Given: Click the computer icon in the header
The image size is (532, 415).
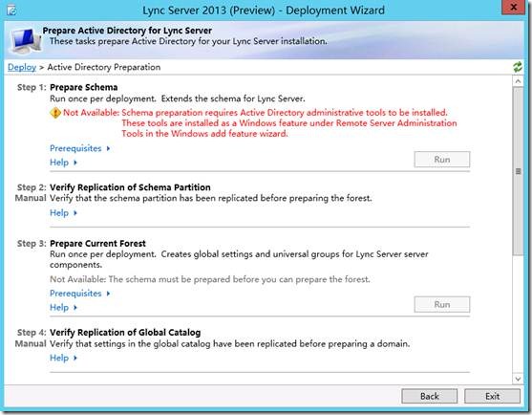Looking at the screenshot, I should (x=26, y=41).
